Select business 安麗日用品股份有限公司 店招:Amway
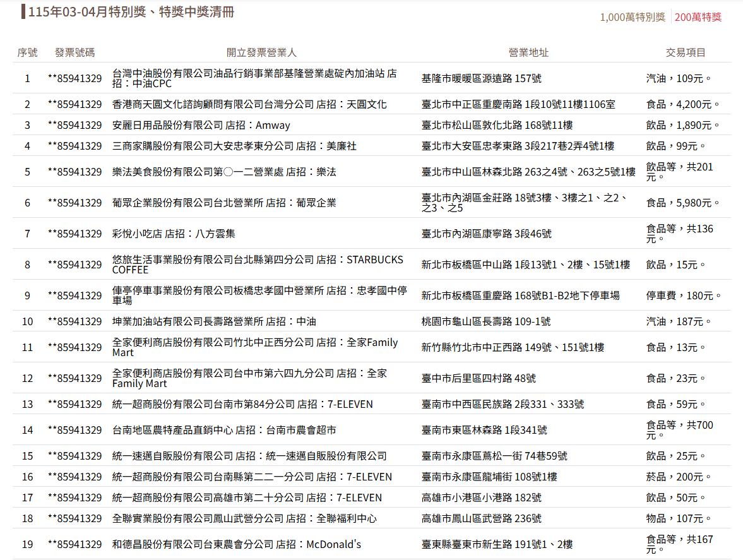Image resolution: width=743 pixels, height=560 pixels. 201,125
